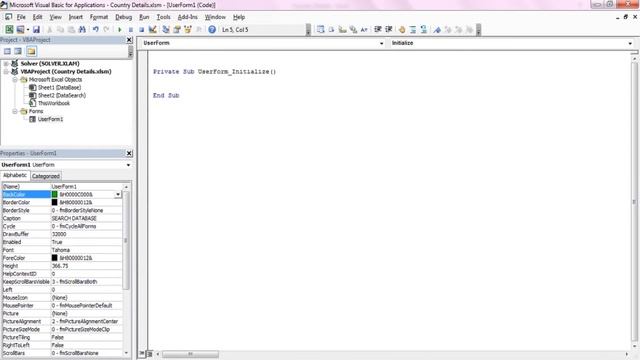
Task: Click the Enabled property value True
Action: [57, 242]
